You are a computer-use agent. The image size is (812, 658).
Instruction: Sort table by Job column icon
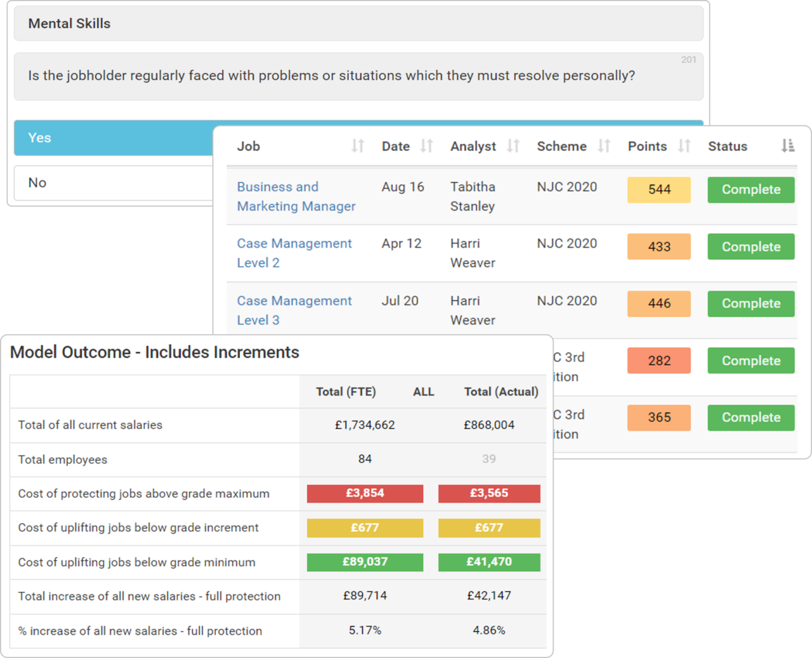(x=358, y=146)
